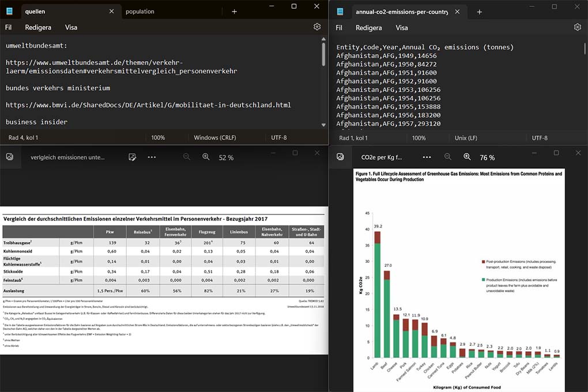Click edit image icon in verlgleich emissionen viewer
This screenshot has width=588, height=392.
tap(132, 157)
